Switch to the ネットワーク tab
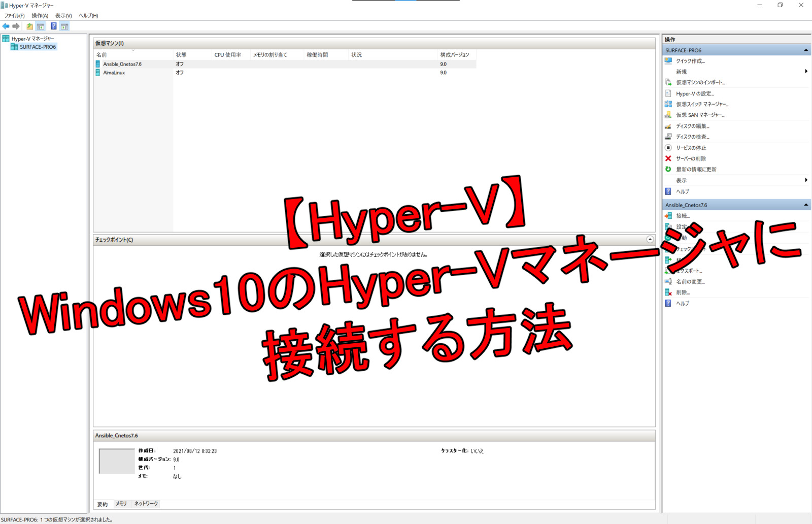This screenshot has height=524, width=812. click(146, 504)
